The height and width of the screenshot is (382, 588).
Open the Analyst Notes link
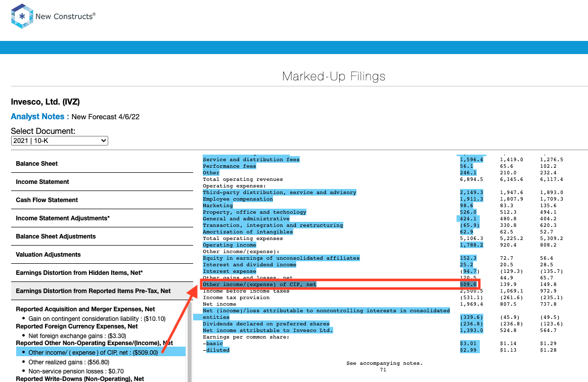coord(40,117)
